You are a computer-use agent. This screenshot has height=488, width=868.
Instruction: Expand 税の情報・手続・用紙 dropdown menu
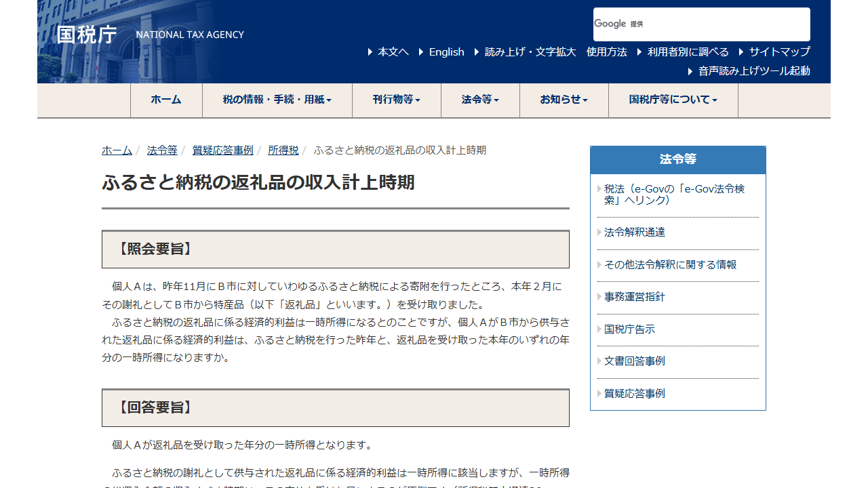tap(277, 100)
